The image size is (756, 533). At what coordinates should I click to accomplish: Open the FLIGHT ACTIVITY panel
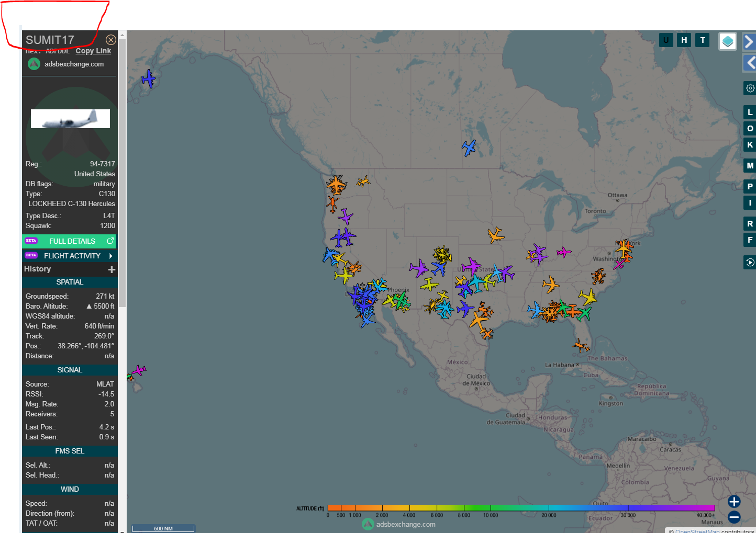69,256
